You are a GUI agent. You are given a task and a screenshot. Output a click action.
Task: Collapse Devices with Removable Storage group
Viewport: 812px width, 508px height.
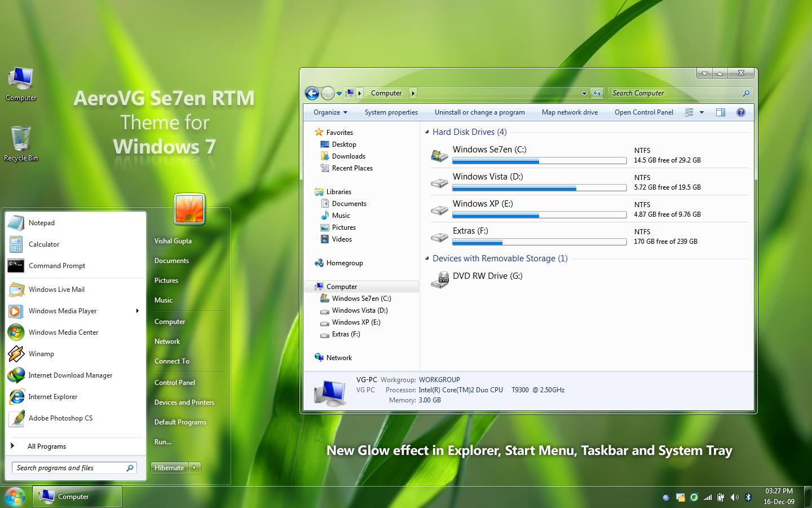[x=427, y=259]
